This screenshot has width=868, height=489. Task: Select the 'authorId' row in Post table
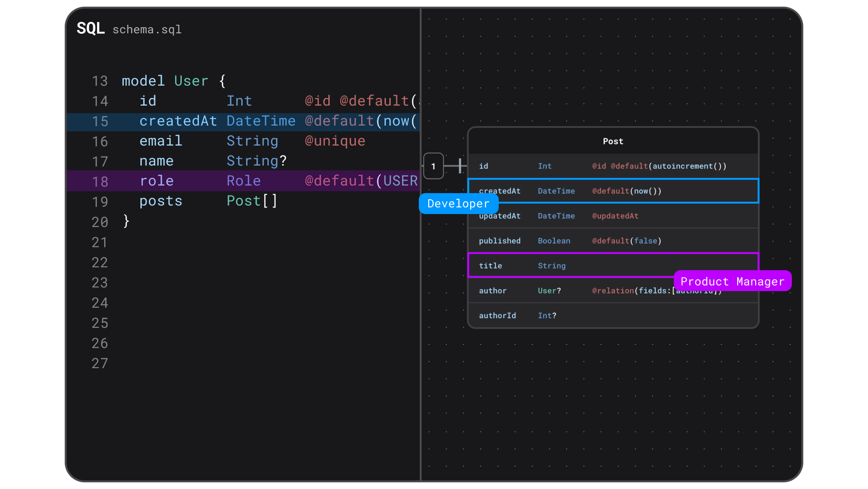coord(613,315)
